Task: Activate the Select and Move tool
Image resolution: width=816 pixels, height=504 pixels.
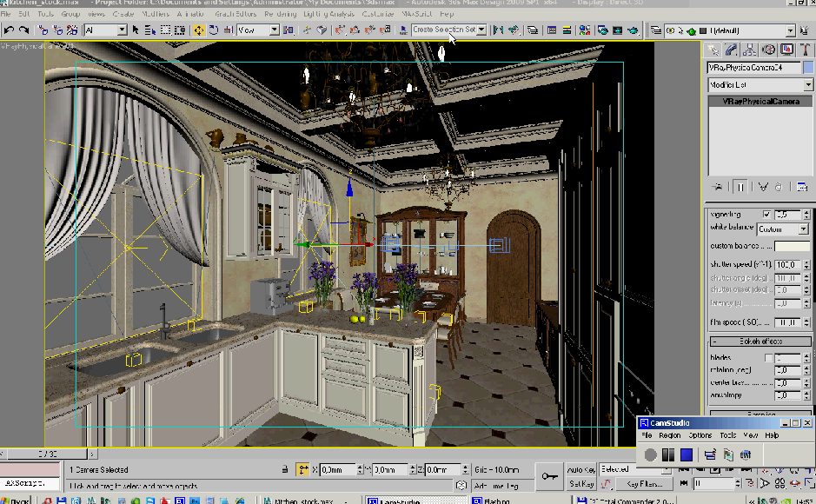Action: pyautogui.click(x=199, y=30)
